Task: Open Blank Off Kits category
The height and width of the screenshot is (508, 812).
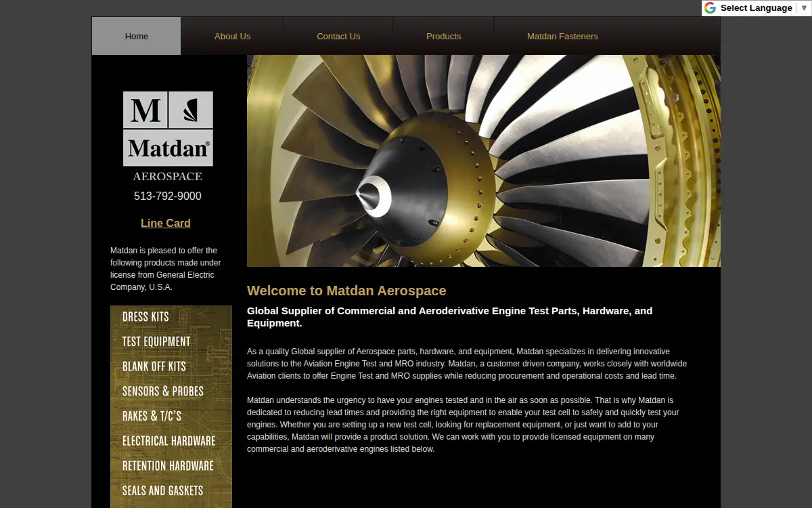Action: click(154, 366)
